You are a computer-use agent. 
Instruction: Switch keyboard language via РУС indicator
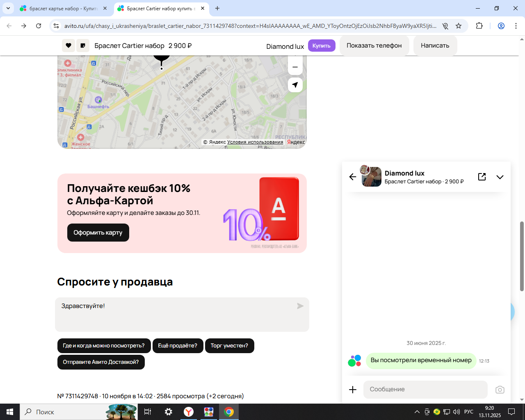click(469, 412)
